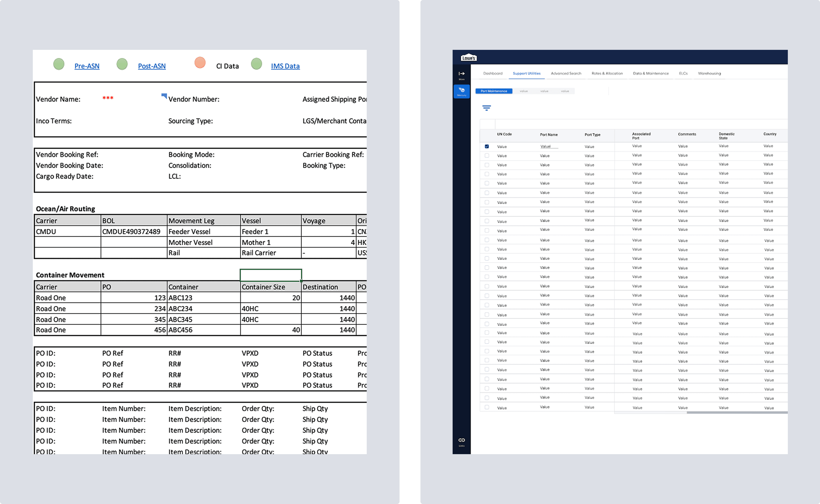Check the second row checkbox in table
Image resolution: width=820 pixels, height=504 pixels.
[487, 156]
